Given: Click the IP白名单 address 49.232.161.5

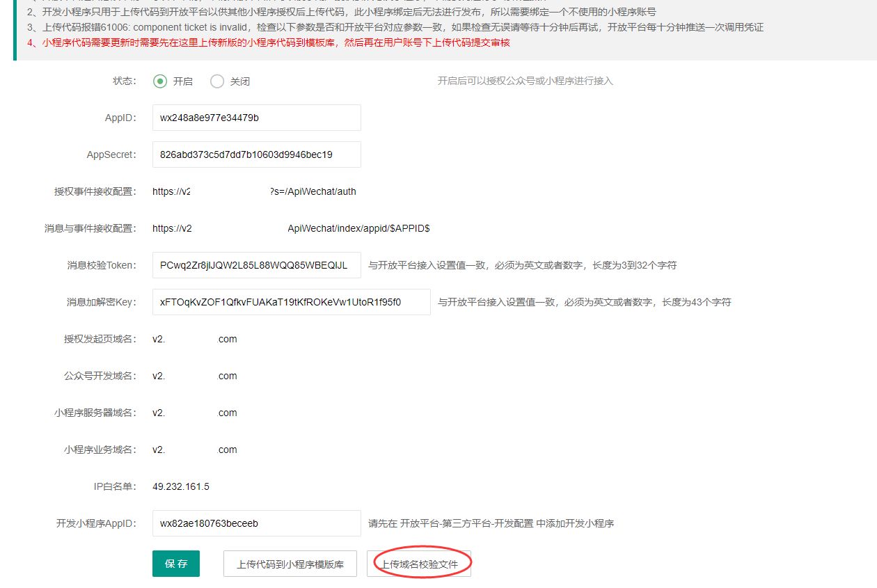Looking at the screenshot, I should 181,486.
